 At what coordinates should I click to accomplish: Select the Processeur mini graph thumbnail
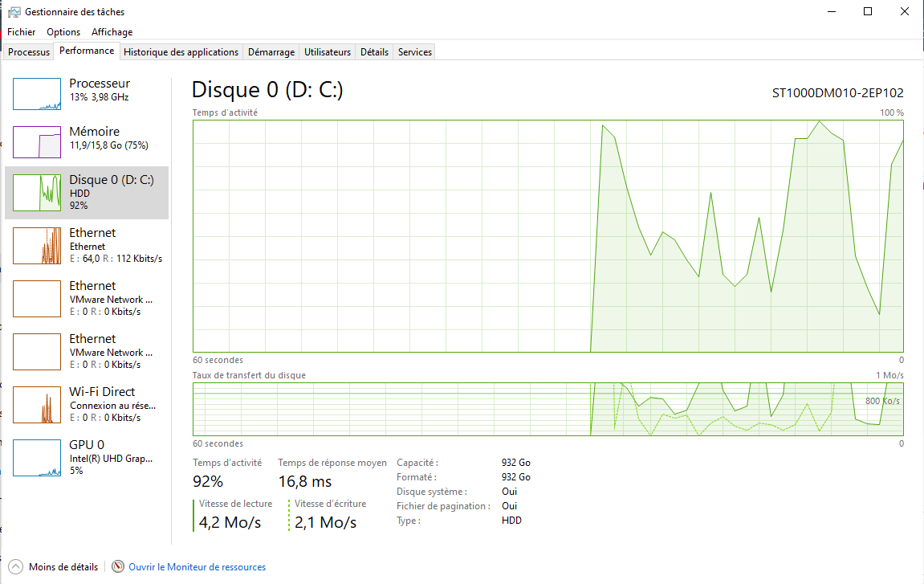pyautogui.click(x=37, y=94)
